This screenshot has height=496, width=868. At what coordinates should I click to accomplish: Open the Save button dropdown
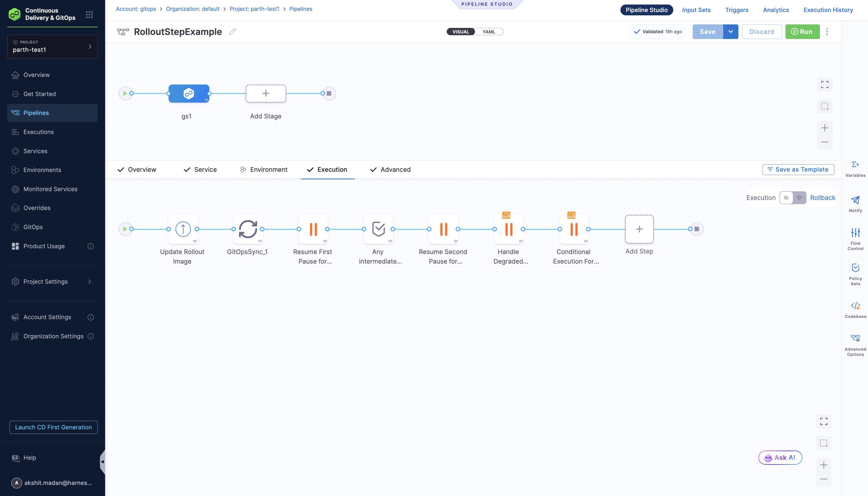[730, 31]
